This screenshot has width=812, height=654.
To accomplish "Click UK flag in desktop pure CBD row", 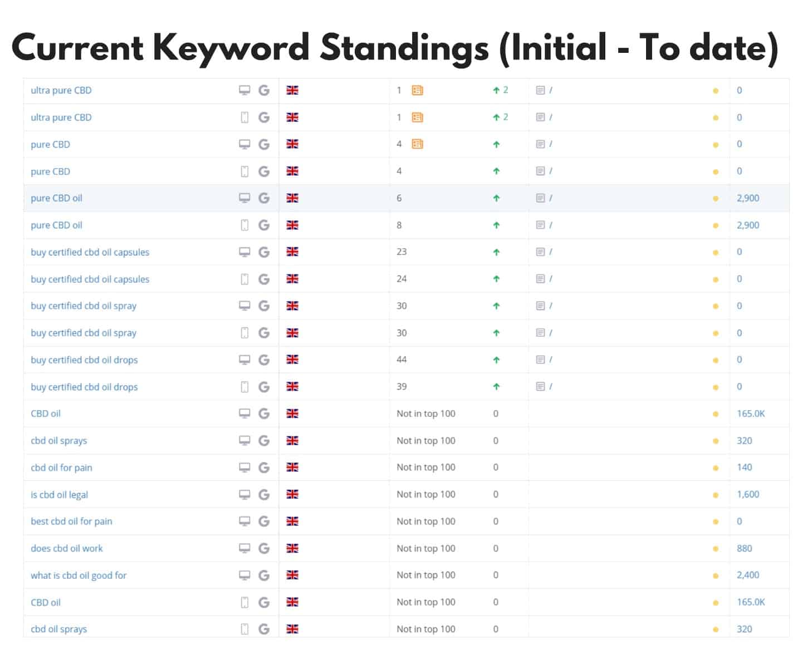I will 292,144.
